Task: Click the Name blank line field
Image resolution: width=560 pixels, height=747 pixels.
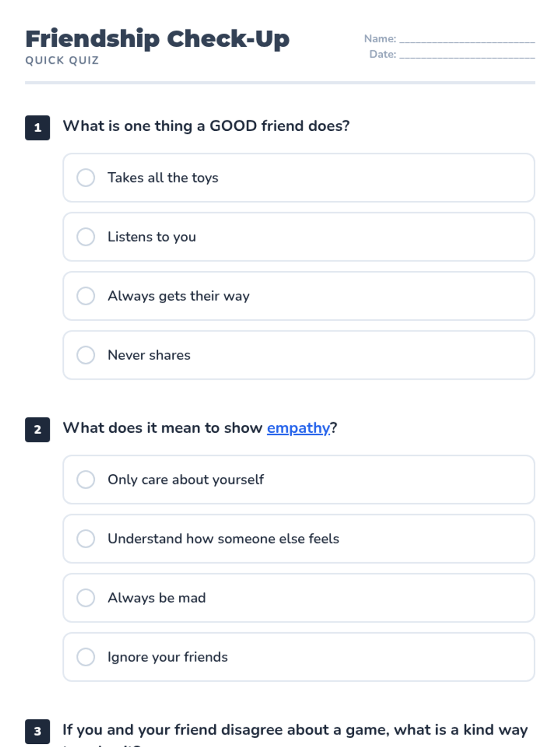Action: pyautogui.click(x=467, y=39)
